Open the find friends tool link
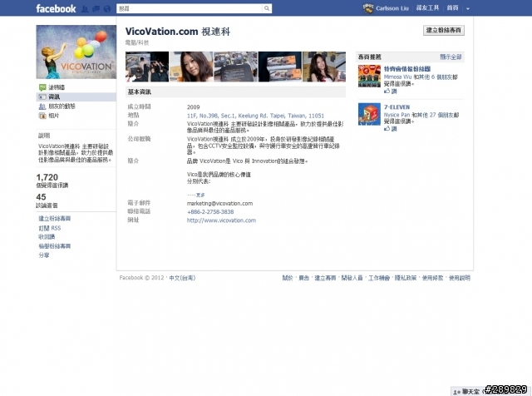This screenshot has width=532, height=396. pos(427,7)
